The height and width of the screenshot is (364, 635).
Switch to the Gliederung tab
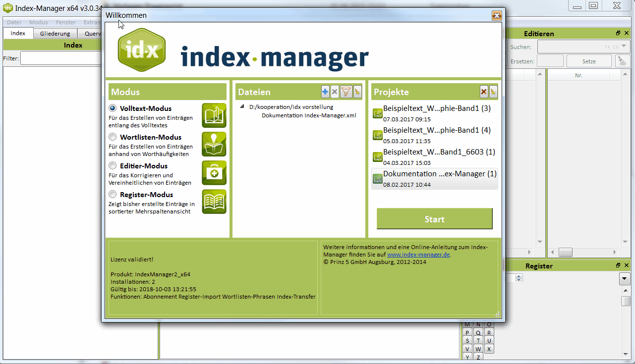(x=55, y=33)
